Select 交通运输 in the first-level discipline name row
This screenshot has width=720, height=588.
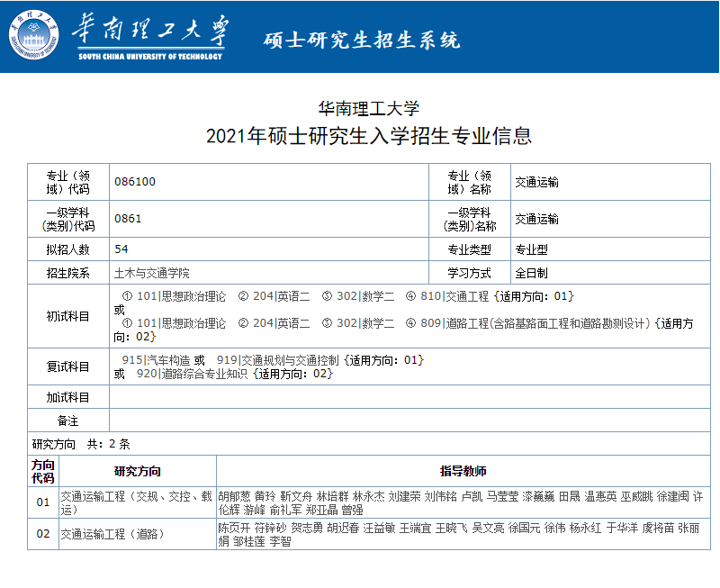tap(536, 219)
